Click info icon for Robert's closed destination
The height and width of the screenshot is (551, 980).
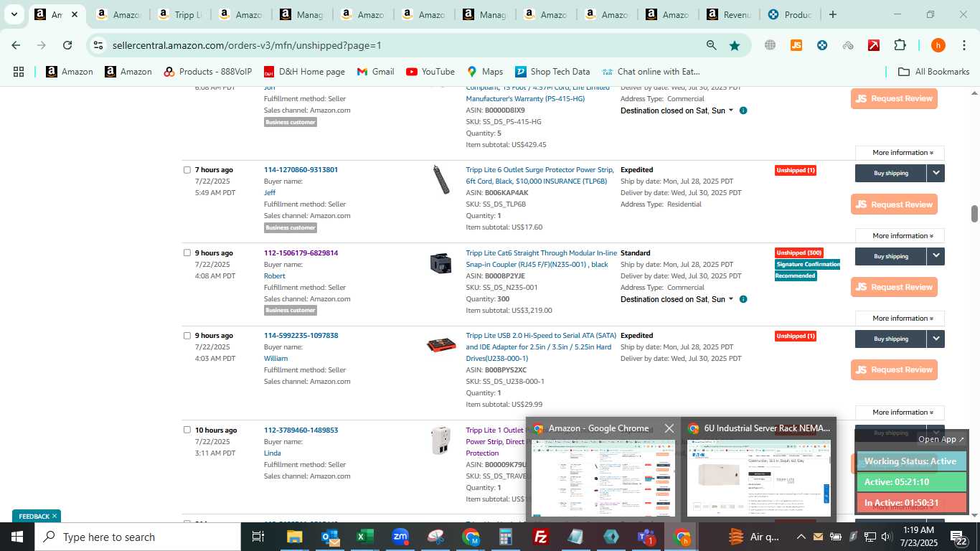pyautogui.click(x=743, y=299)
